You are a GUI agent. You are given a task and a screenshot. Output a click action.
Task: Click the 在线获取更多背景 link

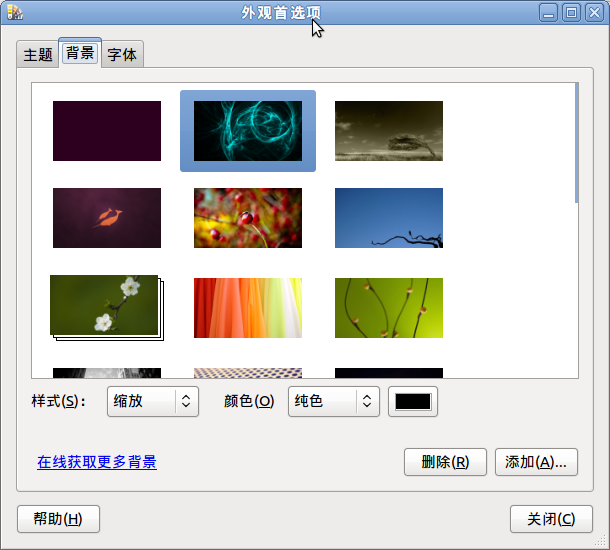pyautogui.click(x=97, y=462)
